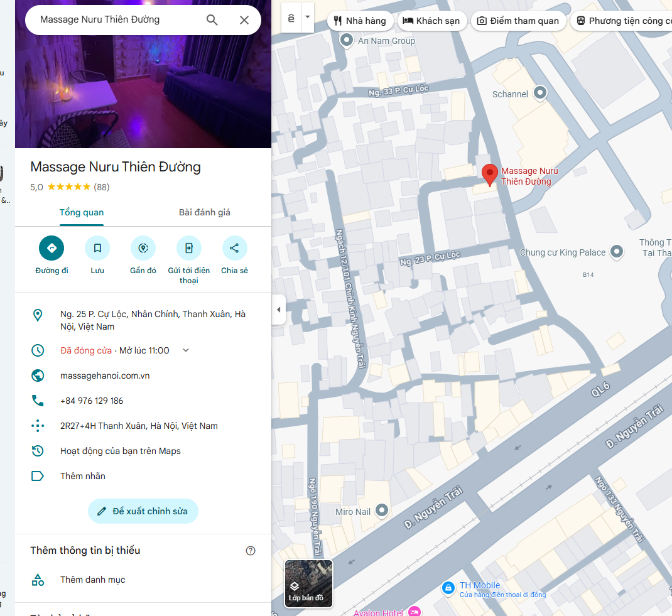672x616 pixels.
Task: Toggle the Lớp bản đồ layer switcher
Action: 308,583
